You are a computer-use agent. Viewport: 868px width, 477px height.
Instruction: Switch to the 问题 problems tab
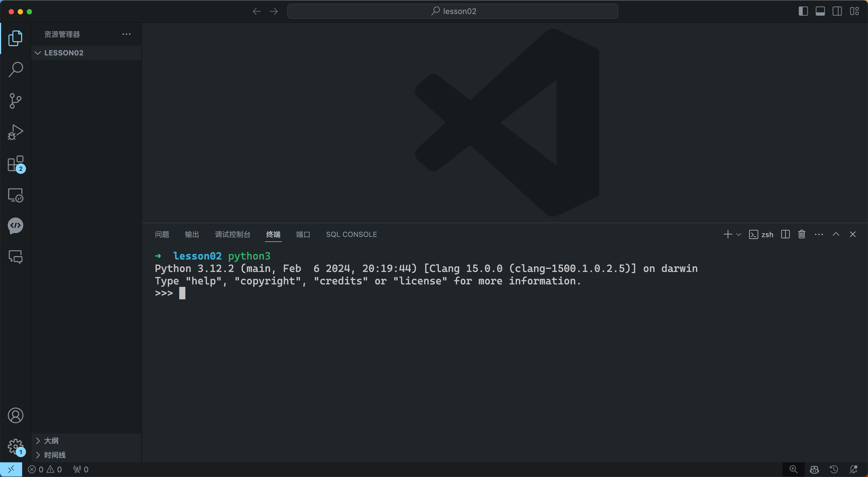coord(162,234)
